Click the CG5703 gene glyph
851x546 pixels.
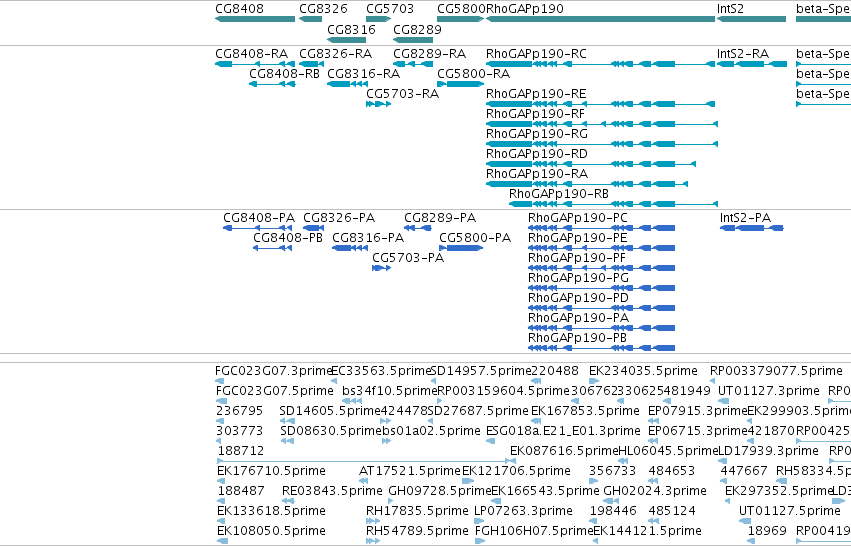(x=379, y=19)
